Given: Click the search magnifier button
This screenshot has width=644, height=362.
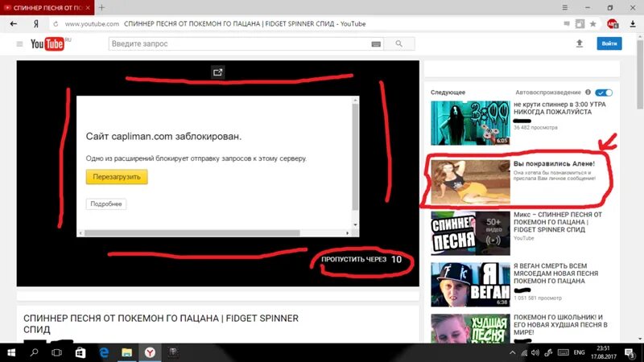Looking at the screenshot, I should [398, 43].
